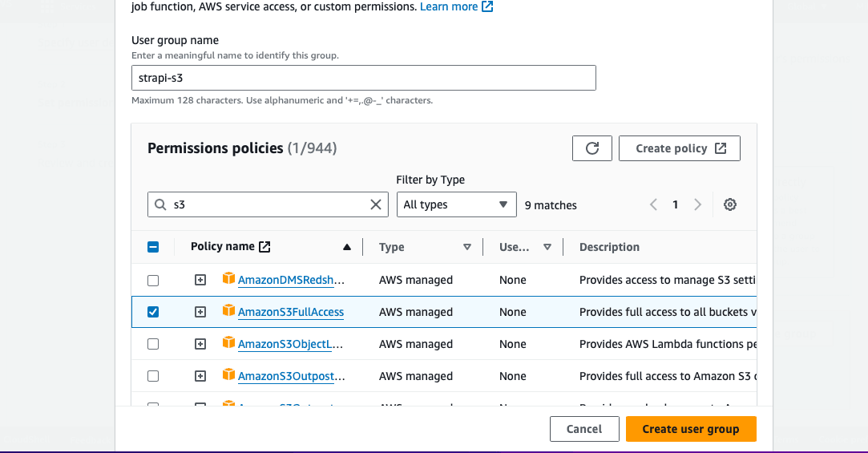Open the AmazonDMSRedsh... policy link
This screenshot has height=453, width=868.
pyautogui.click(x=291, y=280)
